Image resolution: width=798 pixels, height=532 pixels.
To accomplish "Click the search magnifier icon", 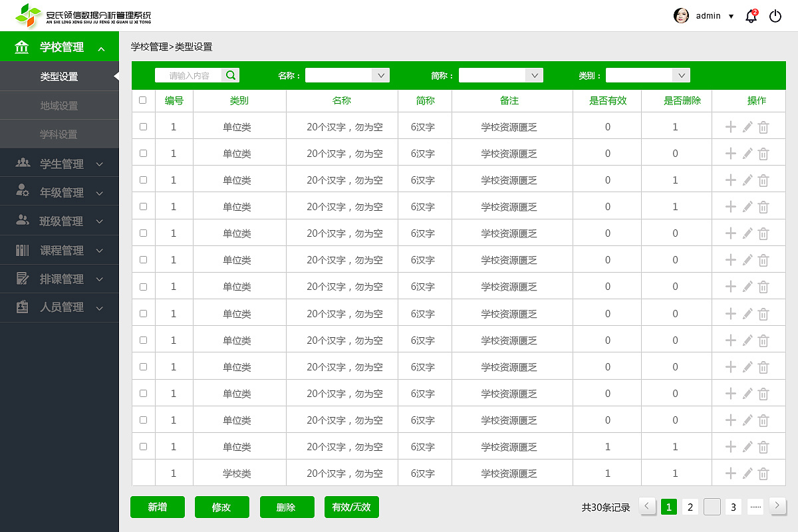I will (x=230, y=75).
